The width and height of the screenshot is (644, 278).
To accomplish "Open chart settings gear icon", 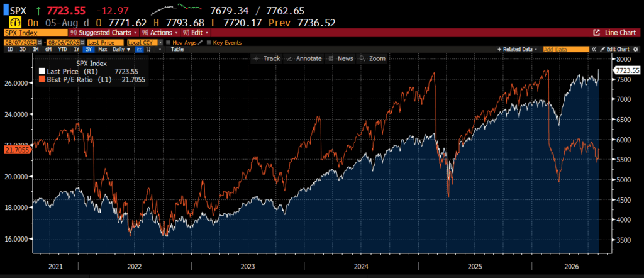I will pyautogui.click(x=636, y=49).
